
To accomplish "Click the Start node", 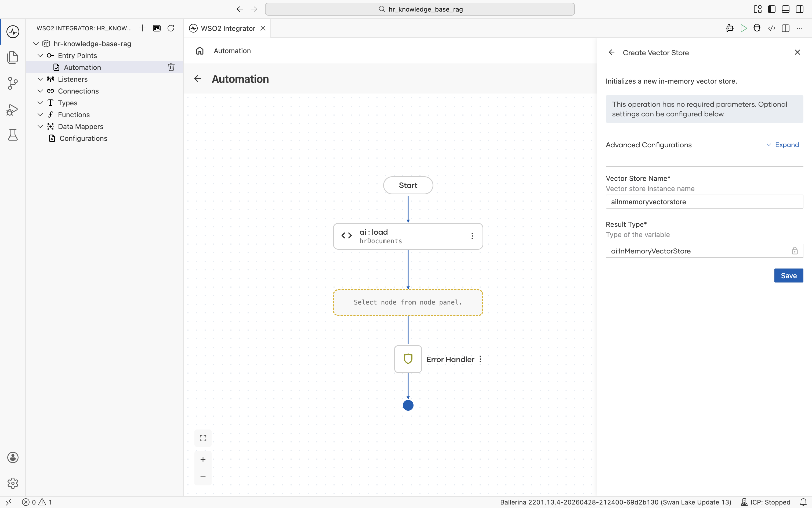I will [x=408, y=185].
